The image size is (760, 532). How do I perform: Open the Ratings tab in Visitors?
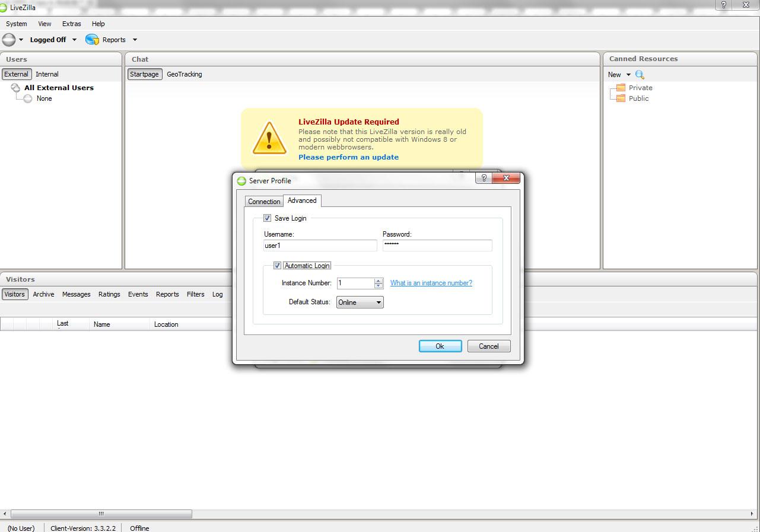pos(109,294)
